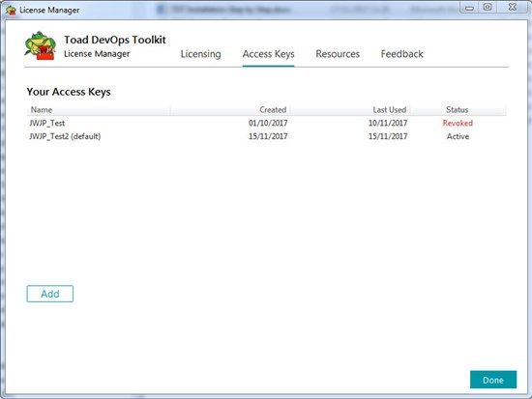Minimize the License Manager window

469,8
